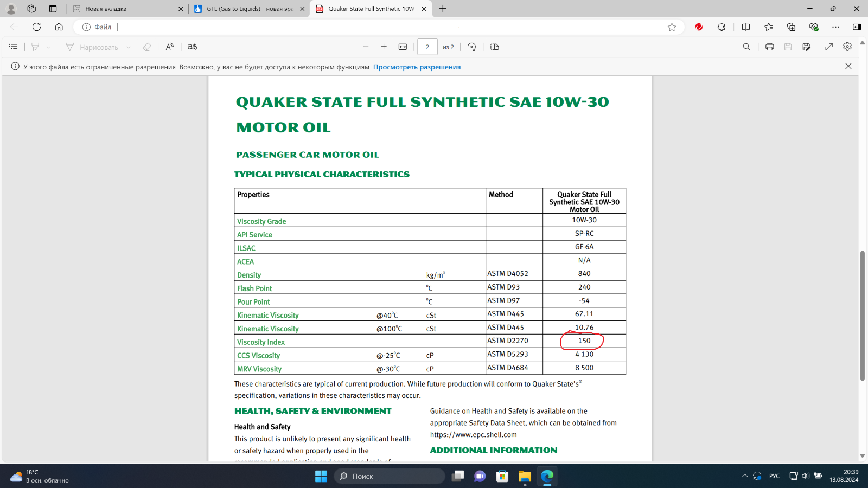Open the Windows Start menu

coord(321,476)
